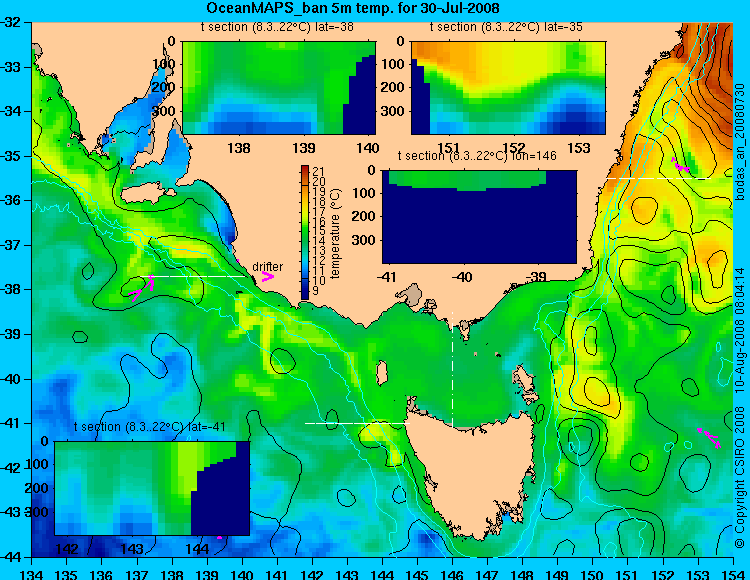750x580 pixels.
Task: Click the -44 latitude label on main axis
Action: tap(11, 558)
